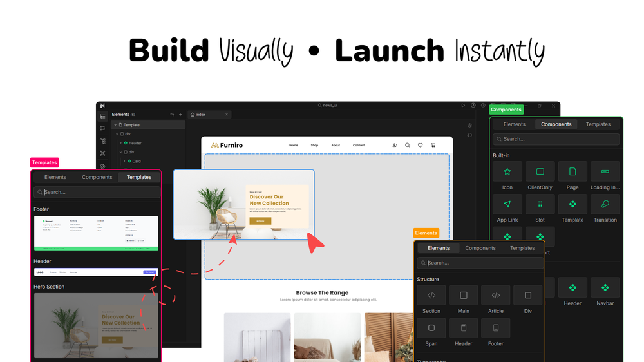Expand the Card node in element tree
This screenshot has width=644, height=362.
124,161
